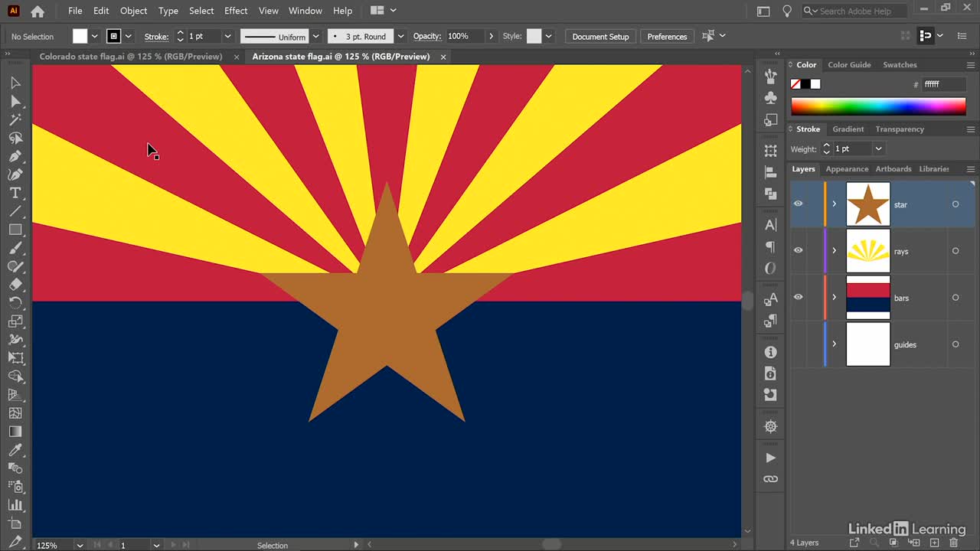Open the Actions panel play icon
Image resolution: width=980 pixels, height=551 pixels.
pyautogui.click(x=771, y=458)
